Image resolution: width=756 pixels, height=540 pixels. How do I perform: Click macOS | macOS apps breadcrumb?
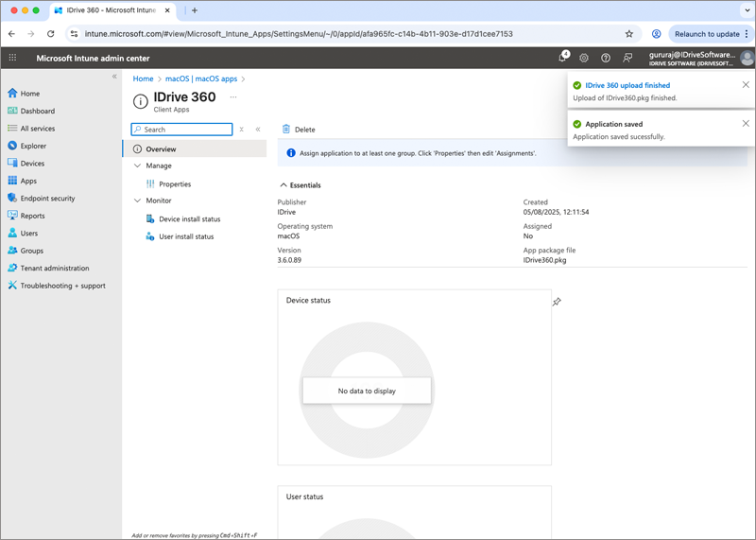point(201,78)
